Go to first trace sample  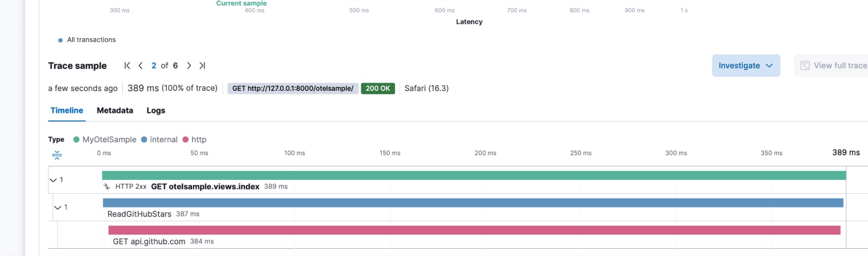127,66
